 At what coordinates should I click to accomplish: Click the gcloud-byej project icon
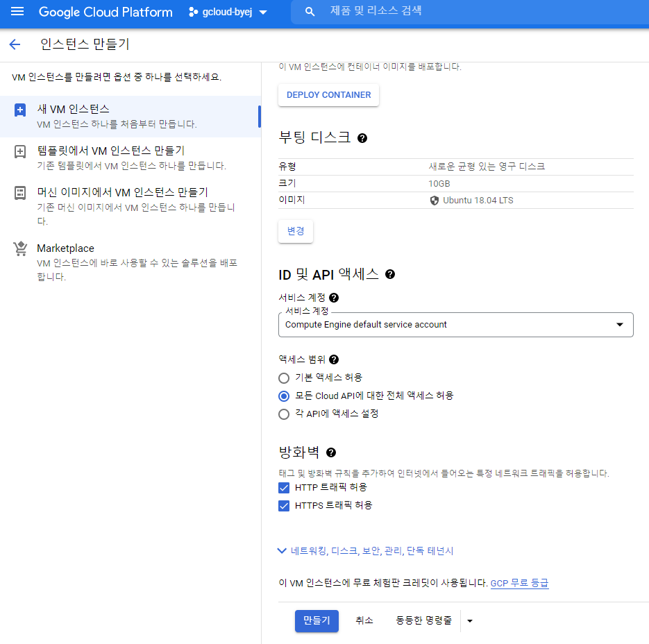193,12
